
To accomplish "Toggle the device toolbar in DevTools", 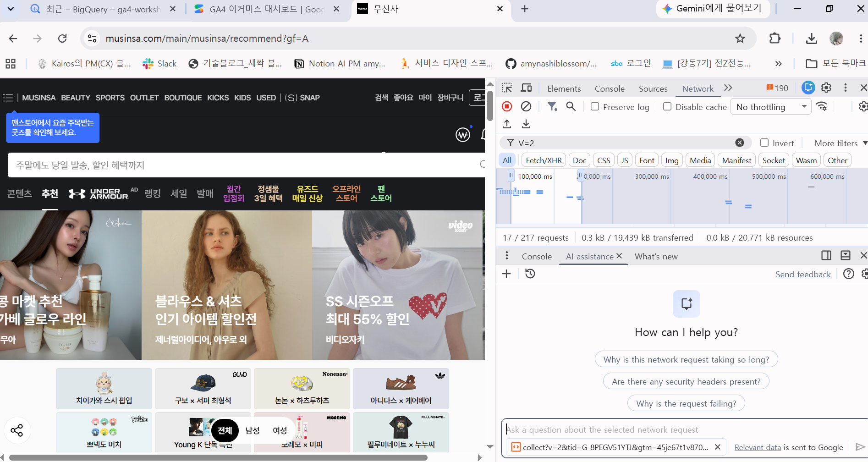I will point(527,88).
